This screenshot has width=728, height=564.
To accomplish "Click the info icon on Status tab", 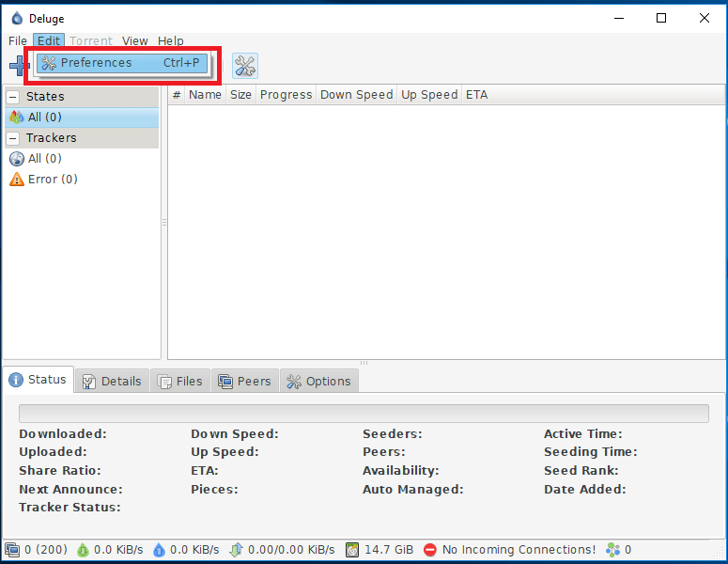I will click(x=16, y=380).
